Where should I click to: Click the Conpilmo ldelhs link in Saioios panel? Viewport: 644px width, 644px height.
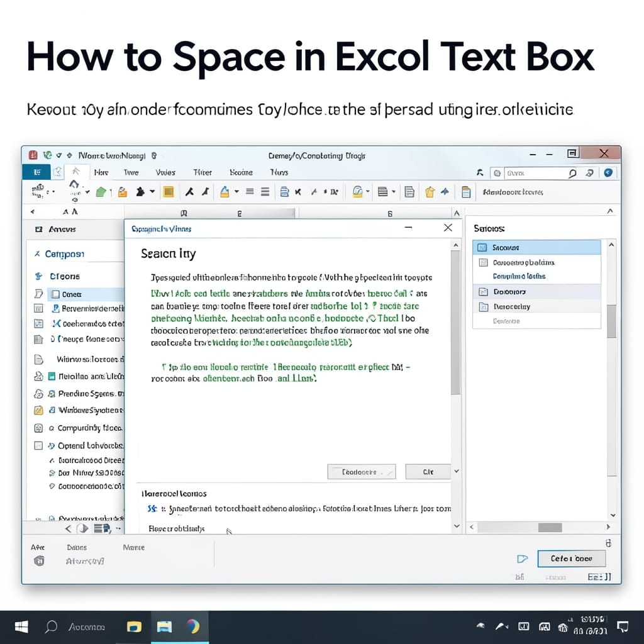tap(519, 277)
